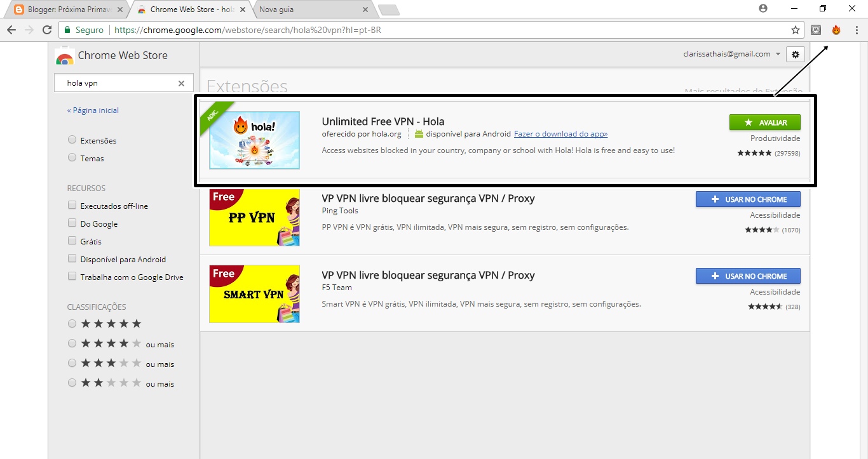Close the Blogger tab

(x=120, y=10)
